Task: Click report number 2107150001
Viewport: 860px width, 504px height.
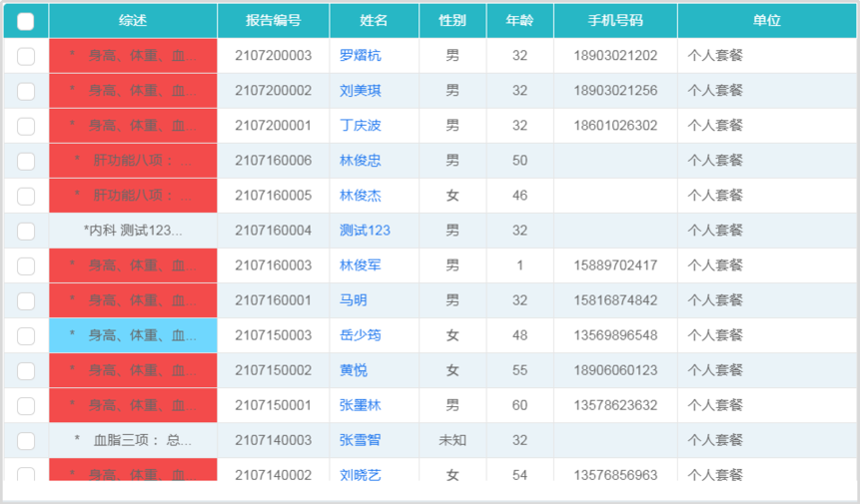Action: point(273,405)
